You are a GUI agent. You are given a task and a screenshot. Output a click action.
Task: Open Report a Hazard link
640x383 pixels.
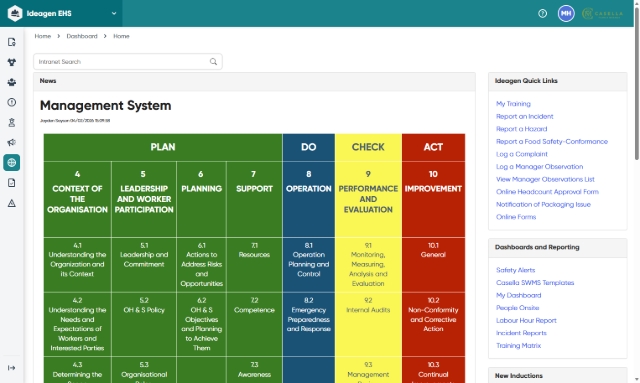(x=521, y=129)
